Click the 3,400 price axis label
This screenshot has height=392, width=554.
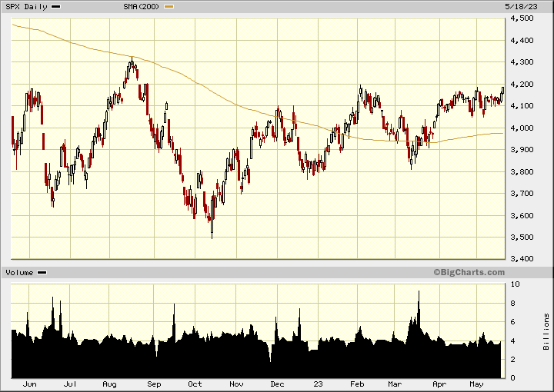point(522,259)
